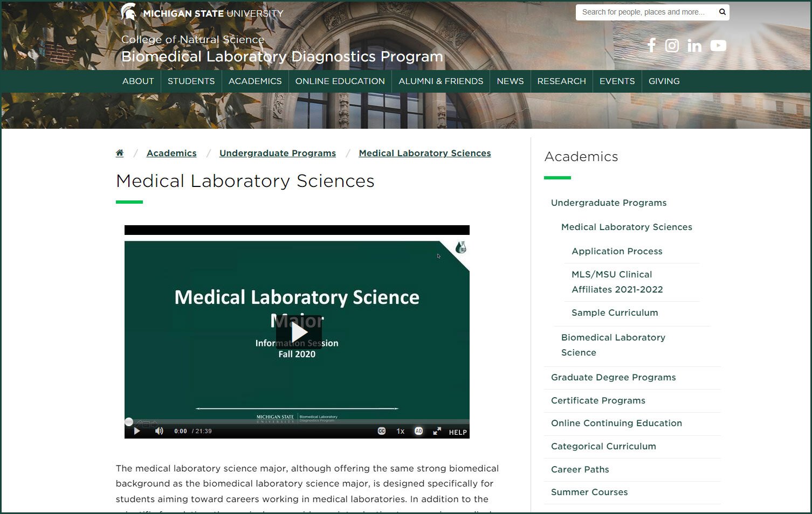Open the GIVING menu item

coord(664,81)
